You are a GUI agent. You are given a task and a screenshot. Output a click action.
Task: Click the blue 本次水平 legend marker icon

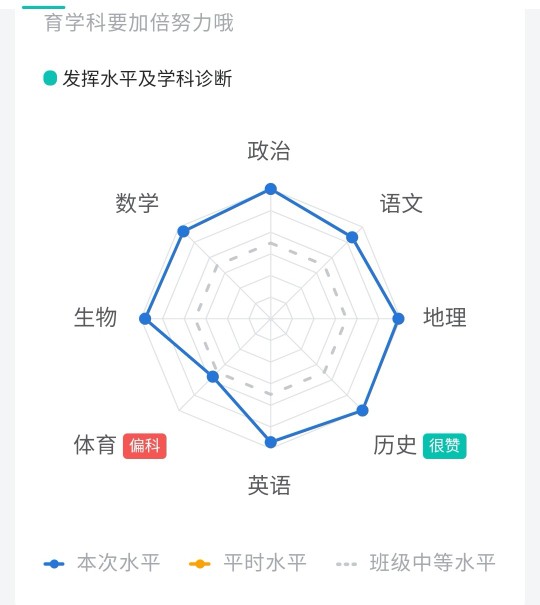coord(54,564)
